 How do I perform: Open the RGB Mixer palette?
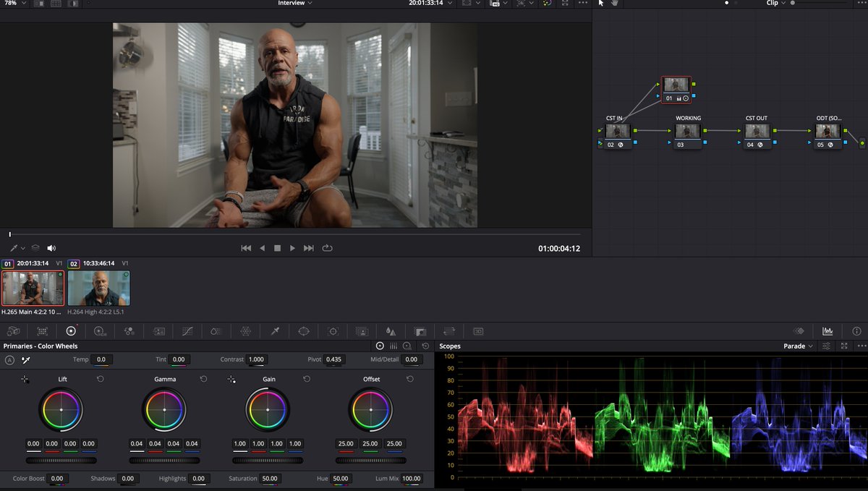coord(129,330)
